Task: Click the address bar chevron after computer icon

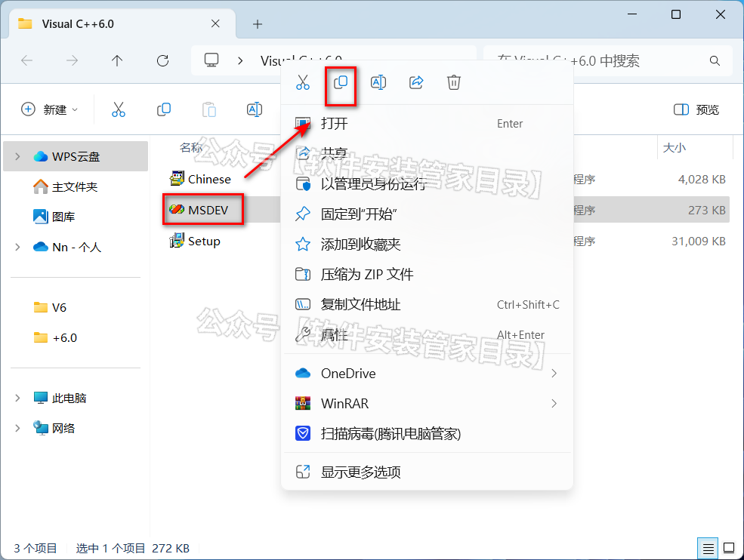Action: [x=240, y=60]
